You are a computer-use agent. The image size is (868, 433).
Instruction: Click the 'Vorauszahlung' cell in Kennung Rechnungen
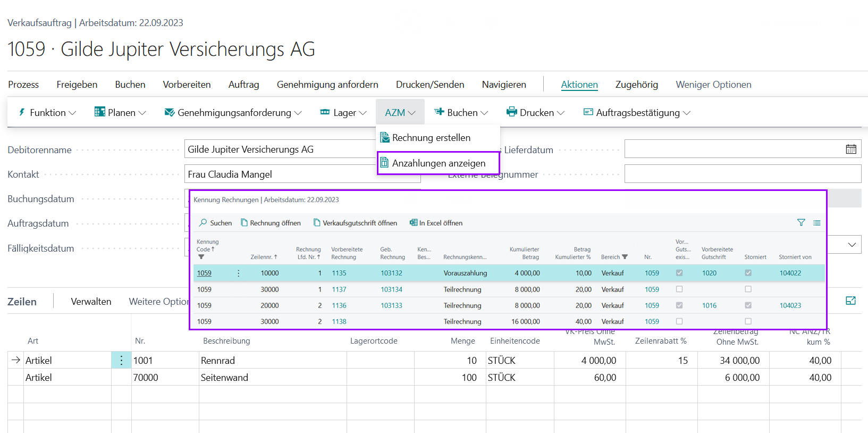[x=465, y=273]
